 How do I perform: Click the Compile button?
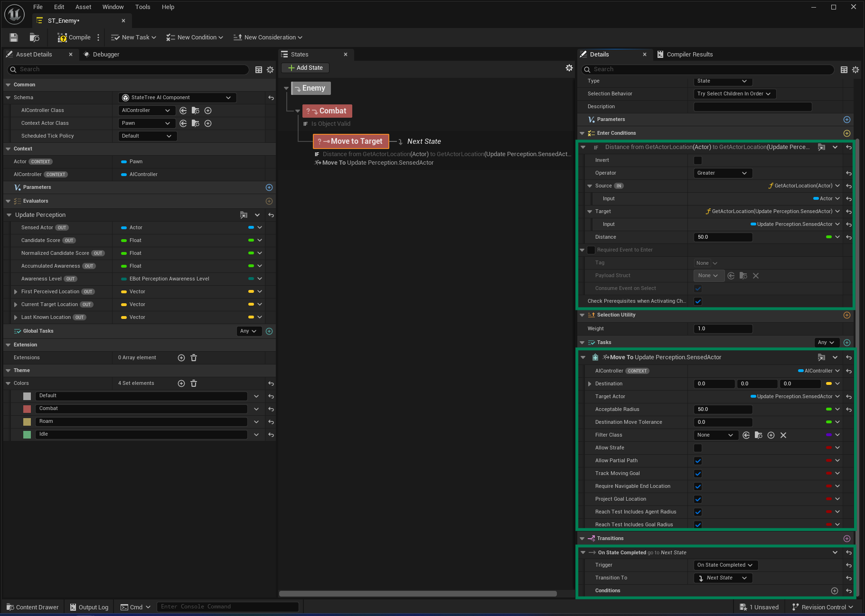pyautogui.click(x=74, y=37)
